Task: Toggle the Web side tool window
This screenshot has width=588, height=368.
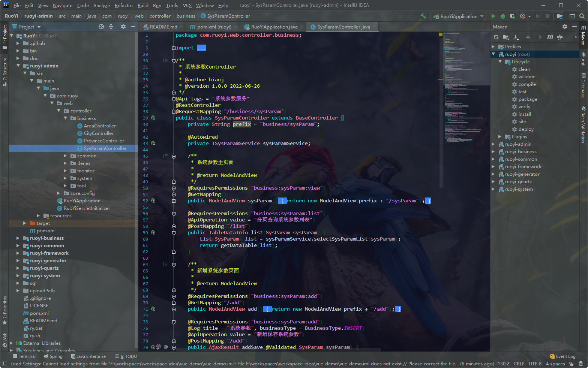Action: point(5,339)
